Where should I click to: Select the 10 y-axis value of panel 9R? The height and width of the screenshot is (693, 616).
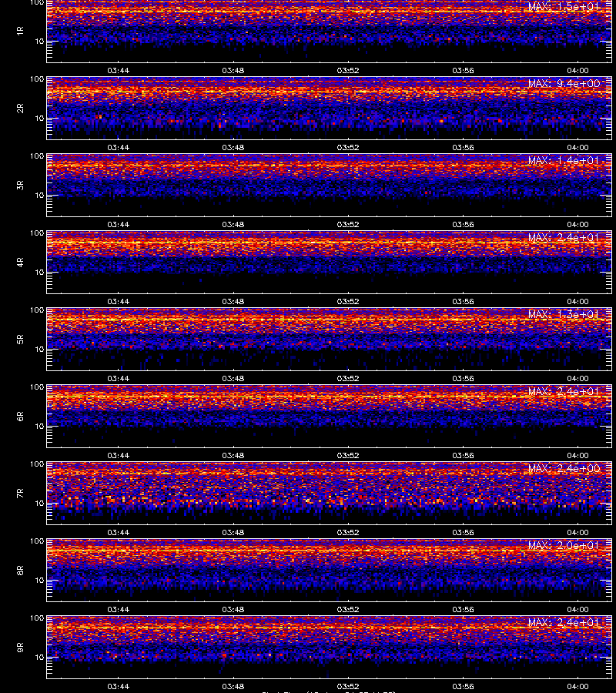(40, 658)
